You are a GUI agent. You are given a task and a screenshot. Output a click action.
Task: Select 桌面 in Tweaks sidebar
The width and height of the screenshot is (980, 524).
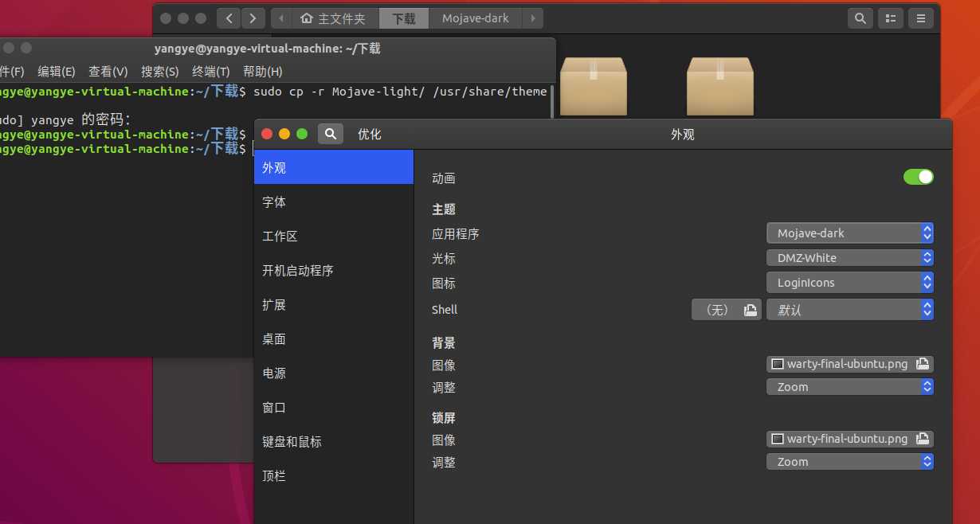tap(334, 338)
